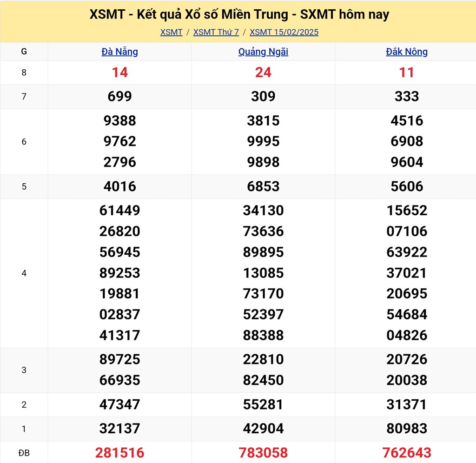Select prize-7 number 333

(x=407, y=97)
